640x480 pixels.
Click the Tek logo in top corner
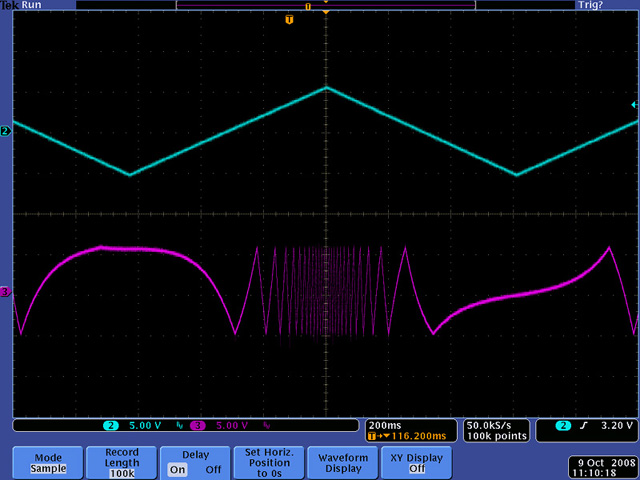10,5
